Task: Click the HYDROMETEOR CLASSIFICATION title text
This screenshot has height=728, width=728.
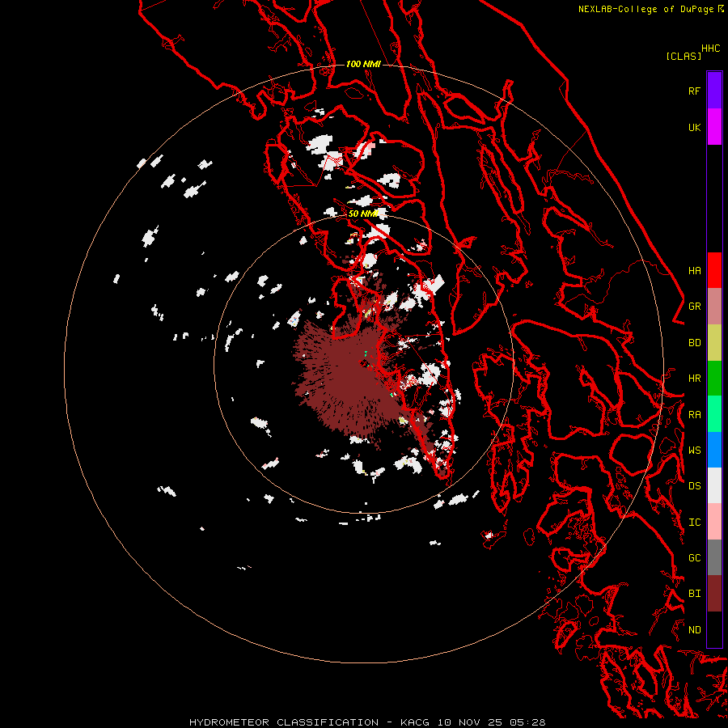Action: point(284,722)
